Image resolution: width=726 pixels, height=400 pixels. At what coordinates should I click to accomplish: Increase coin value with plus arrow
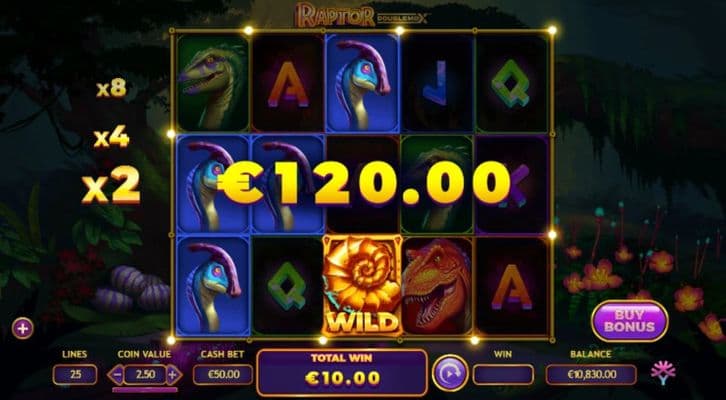[173, 375]
